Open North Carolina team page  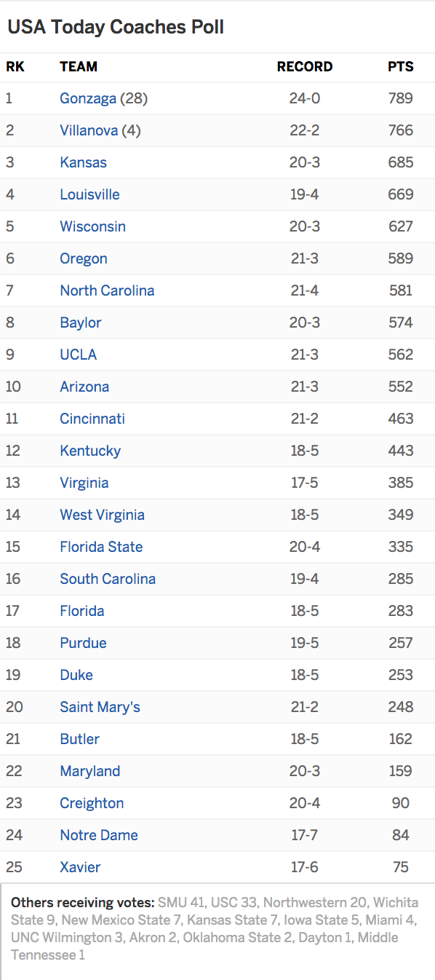click(107, 291)
